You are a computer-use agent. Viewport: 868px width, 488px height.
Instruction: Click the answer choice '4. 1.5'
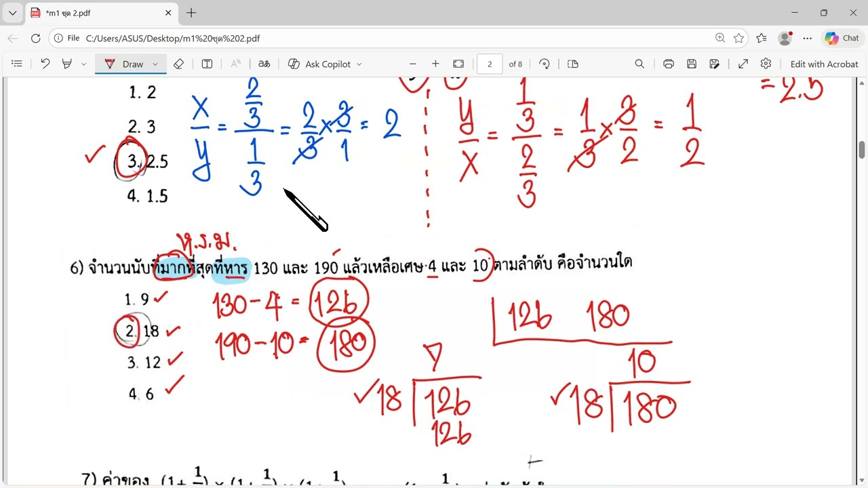click(147, 196)
